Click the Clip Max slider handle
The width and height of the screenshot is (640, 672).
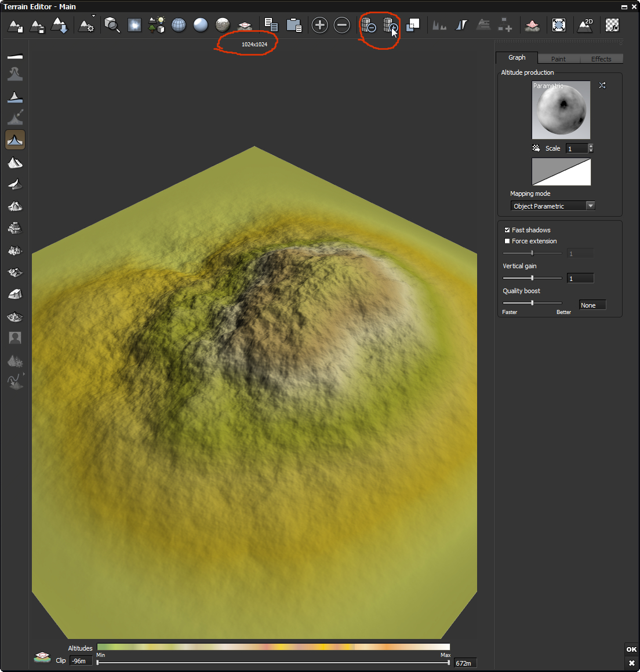point(449,663)
